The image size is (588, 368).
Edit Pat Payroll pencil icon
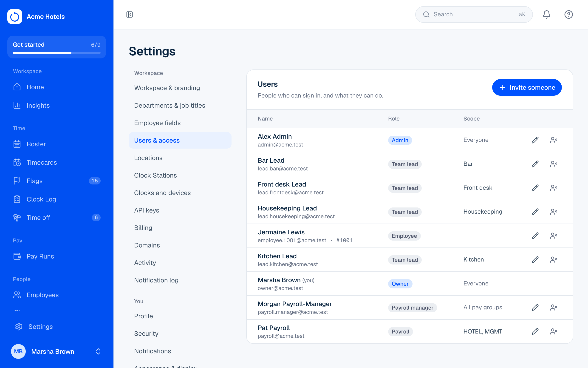[535, 331]
